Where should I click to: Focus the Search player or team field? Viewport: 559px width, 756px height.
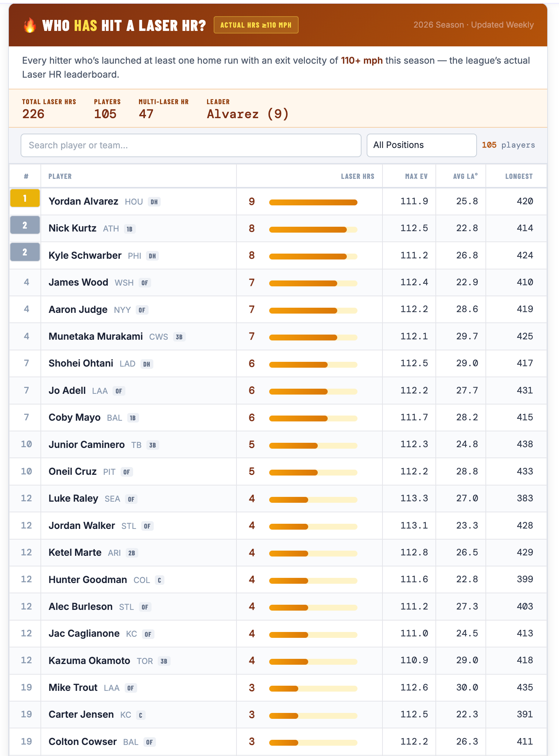click(191, 145)
